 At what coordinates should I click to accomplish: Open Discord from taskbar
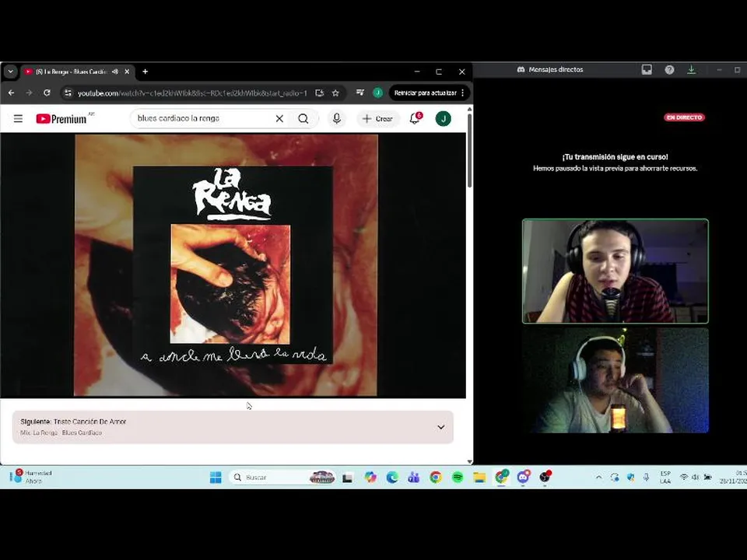[x=523, y=477]
